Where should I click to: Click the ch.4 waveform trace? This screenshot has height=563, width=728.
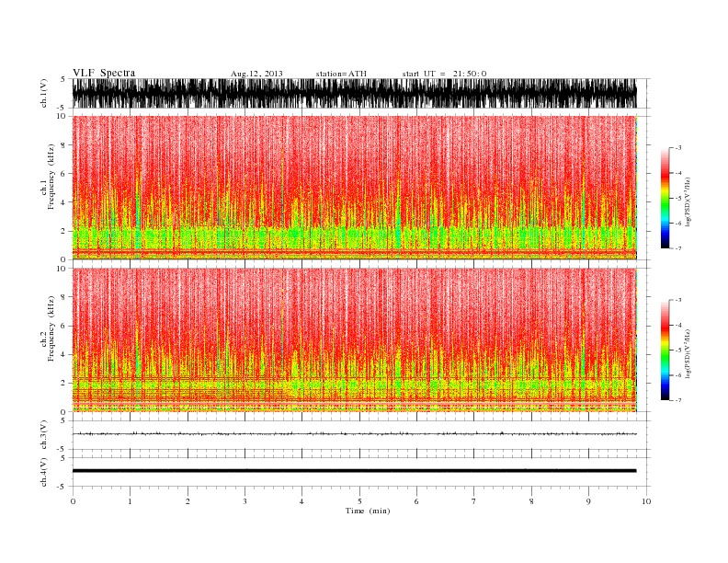click(354, 471)
